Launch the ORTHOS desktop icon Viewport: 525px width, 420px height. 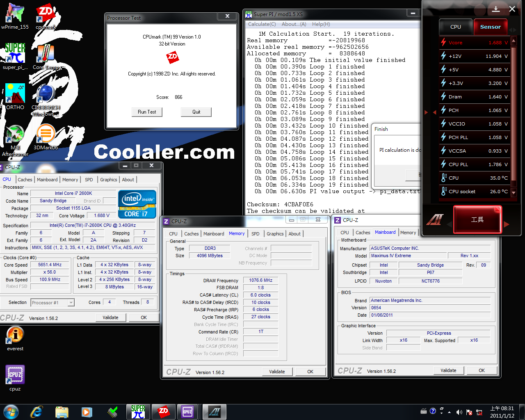point(15,97)
